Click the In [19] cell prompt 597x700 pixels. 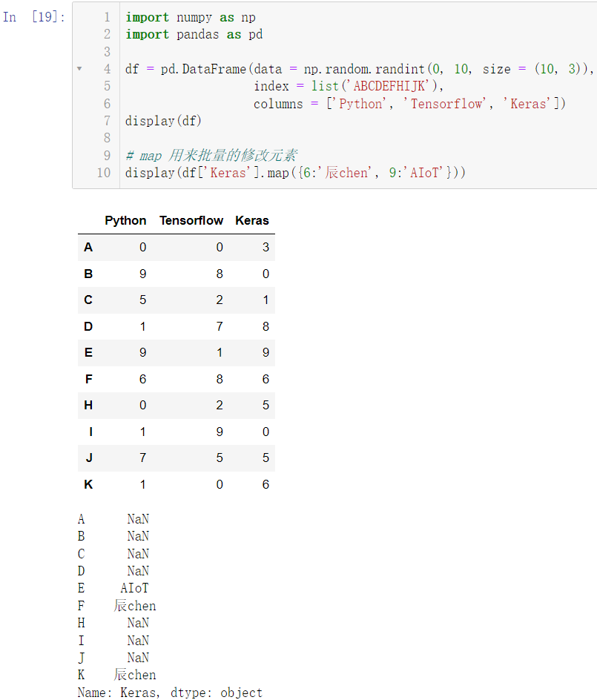34,17
